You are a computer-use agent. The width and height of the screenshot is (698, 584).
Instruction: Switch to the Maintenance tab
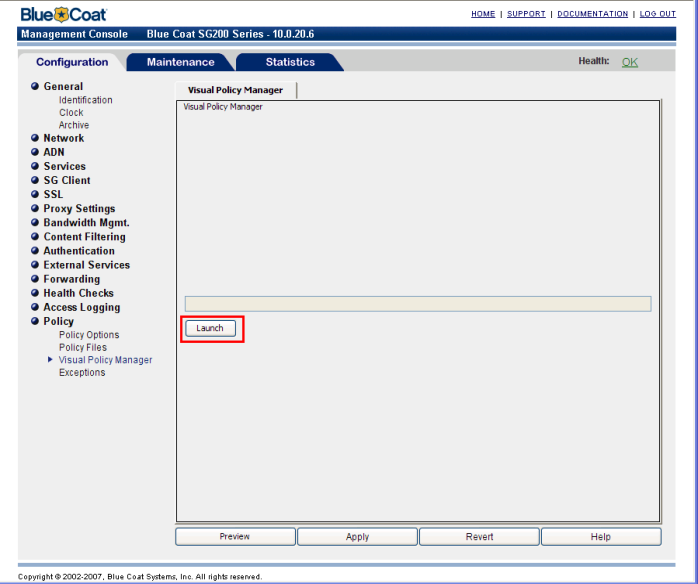tap(180, 62)
